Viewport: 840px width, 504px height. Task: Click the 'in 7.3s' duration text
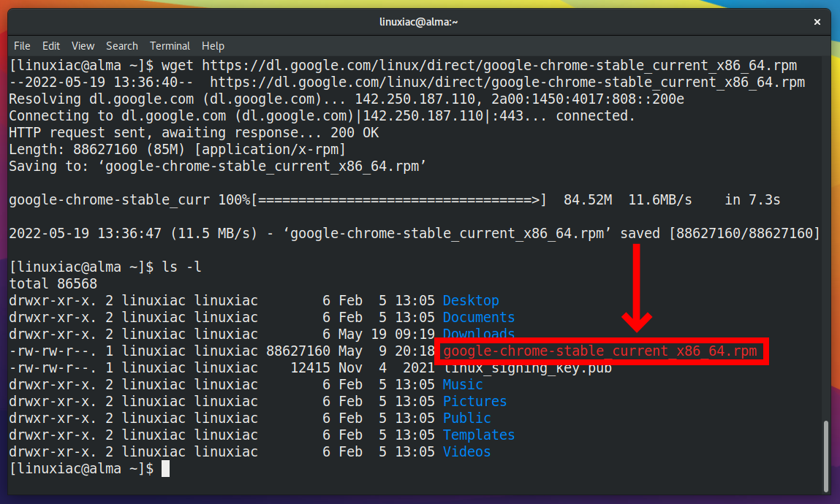point(753,199)
